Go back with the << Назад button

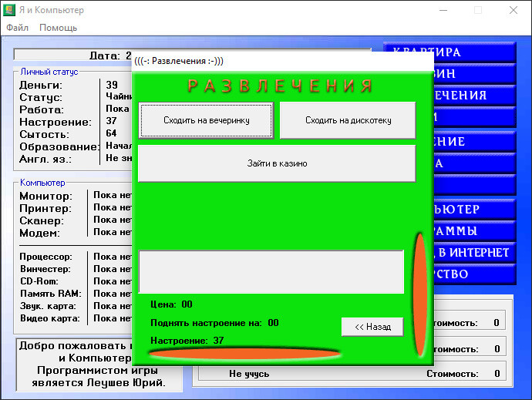[x=372, y=327]
